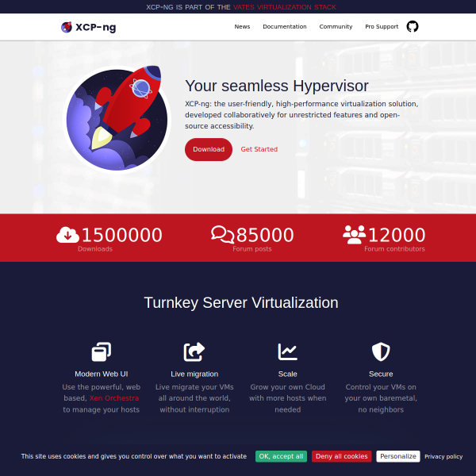Click the people group icon beside 12000
476x476 pixels.
click(x=355, y=234)
